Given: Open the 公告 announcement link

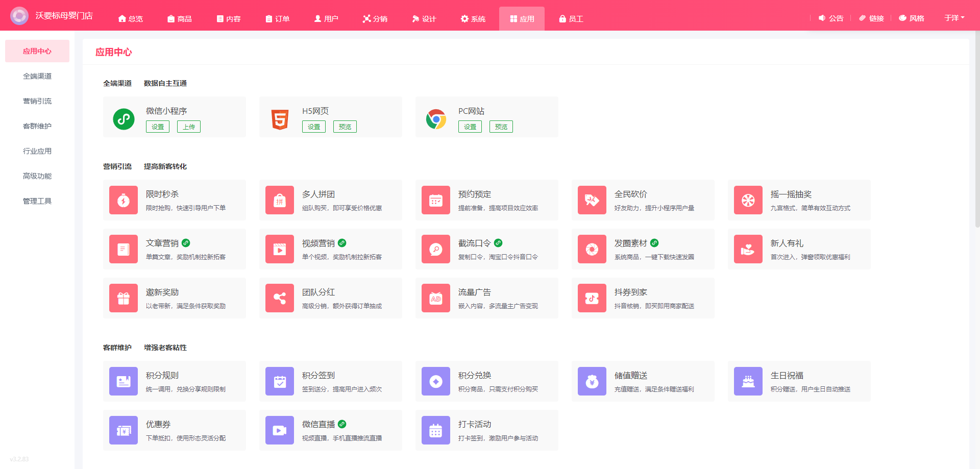Looking at the screenshot, I should (x=831, y=18).
